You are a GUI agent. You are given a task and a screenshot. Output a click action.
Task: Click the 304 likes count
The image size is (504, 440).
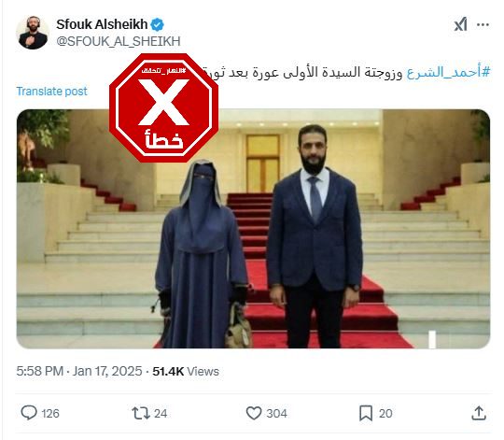click(x=277, y=414)
